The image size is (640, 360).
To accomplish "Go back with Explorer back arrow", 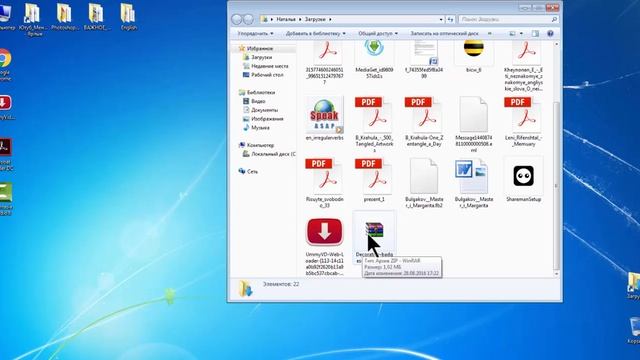I will (237, 19).
